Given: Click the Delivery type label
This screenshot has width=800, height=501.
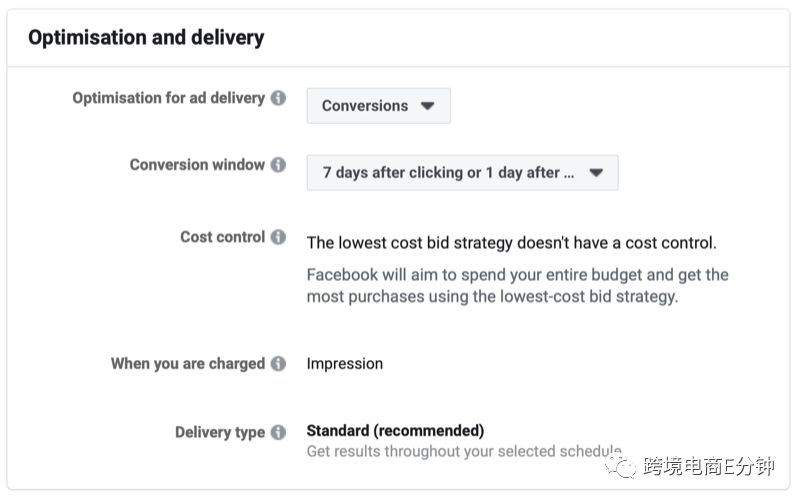Looking at the screenshot, I should click(x=220, y=432).
